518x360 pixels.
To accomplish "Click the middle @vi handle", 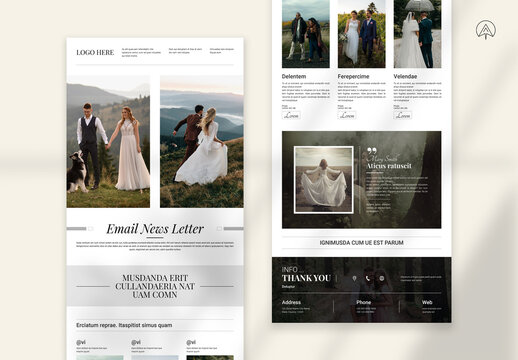I will (x=136, y=342).
